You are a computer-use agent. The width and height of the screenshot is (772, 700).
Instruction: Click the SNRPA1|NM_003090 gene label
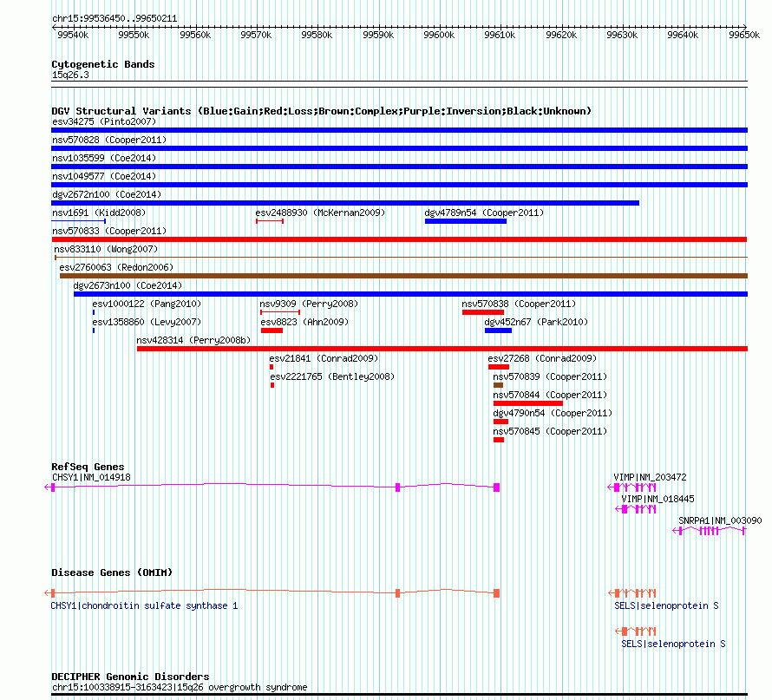(x=720, y=520)
